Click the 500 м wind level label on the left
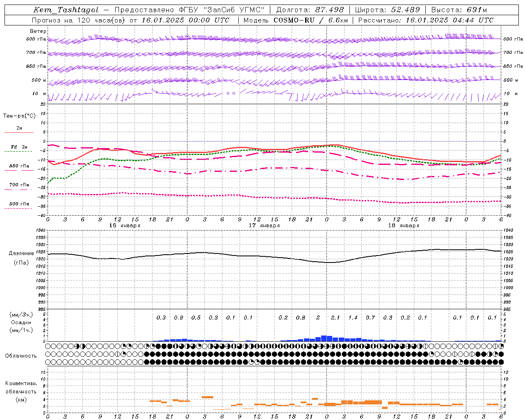The height and width of the screenshot is (420, 525). (39, 80)
